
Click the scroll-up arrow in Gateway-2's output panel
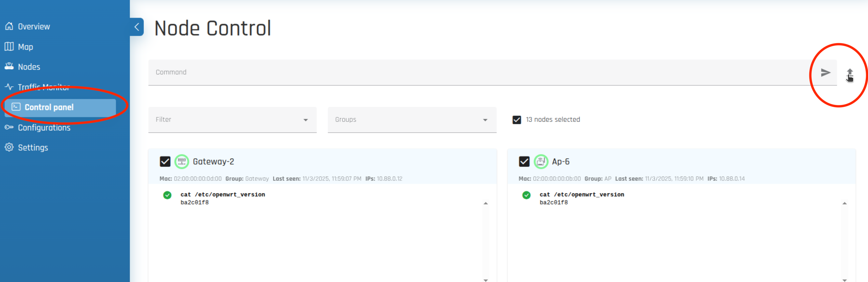(x=485, y=203)
